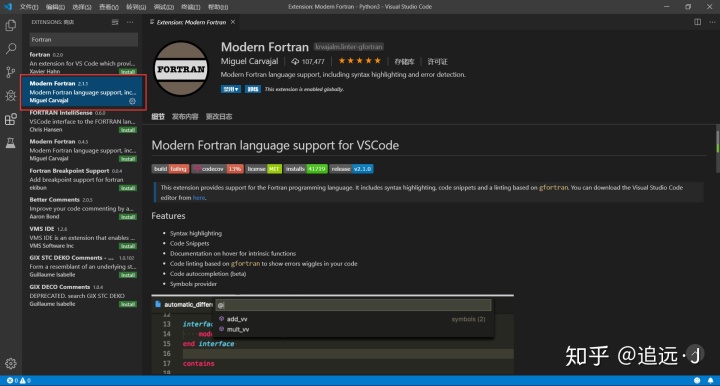The height and width of the screenshot is (386, 720).
Task: Click the errors count in status bar
Action: [12, 380]
